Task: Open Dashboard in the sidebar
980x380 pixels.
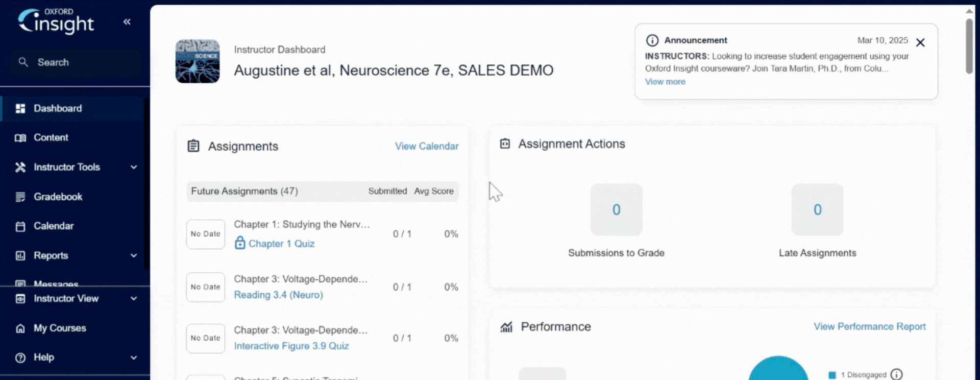Action: click(72, 108)
